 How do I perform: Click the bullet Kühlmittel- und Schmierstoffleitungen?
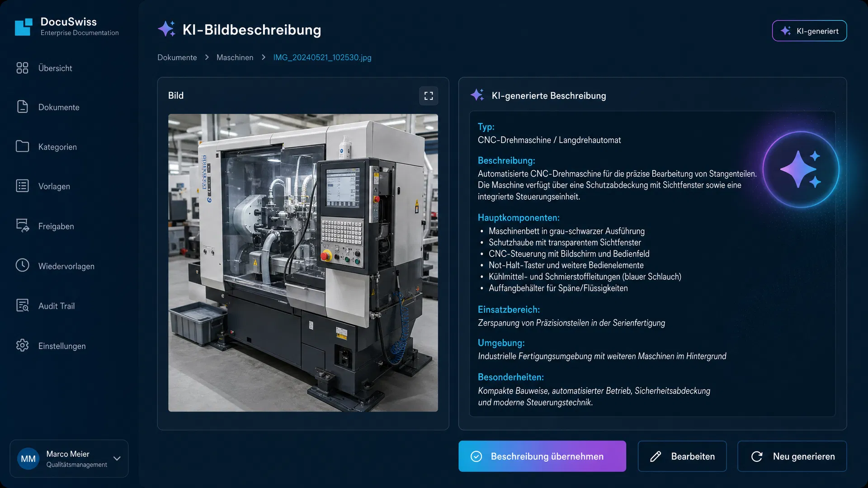[585, 277]
